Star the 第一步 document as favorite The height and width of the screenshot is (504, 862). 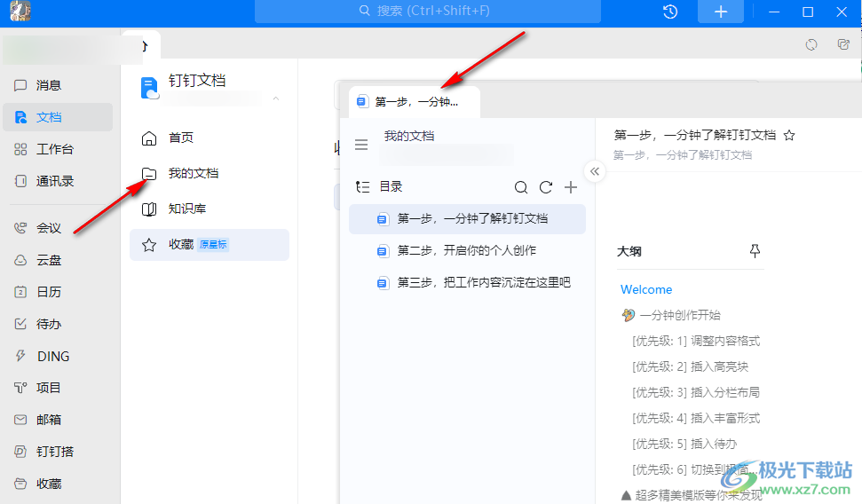click(x=789, y=136)
